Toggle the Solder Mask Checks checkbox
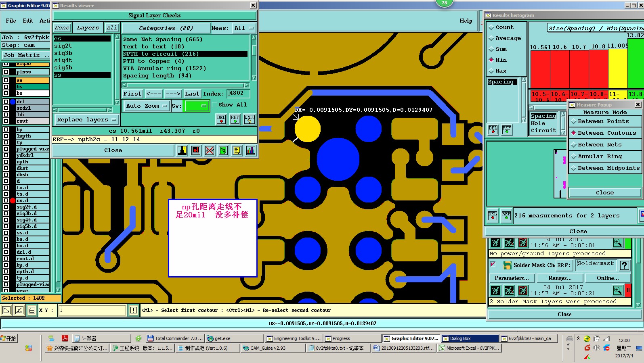This screenshot has width=644, height=363. point(493,264)
